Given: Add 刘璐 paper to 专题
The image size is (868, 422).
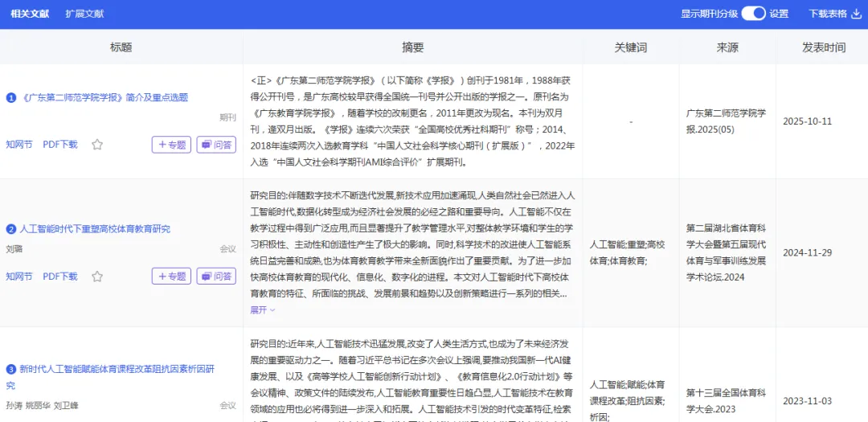Looking at the screenshot, I should point(172,277).
